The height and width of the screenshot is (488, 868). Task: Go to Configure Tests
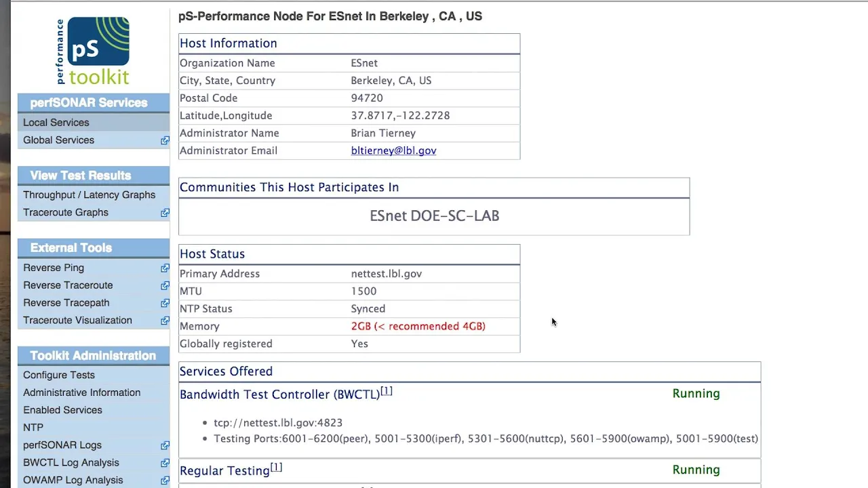click(x=59, y=375)
